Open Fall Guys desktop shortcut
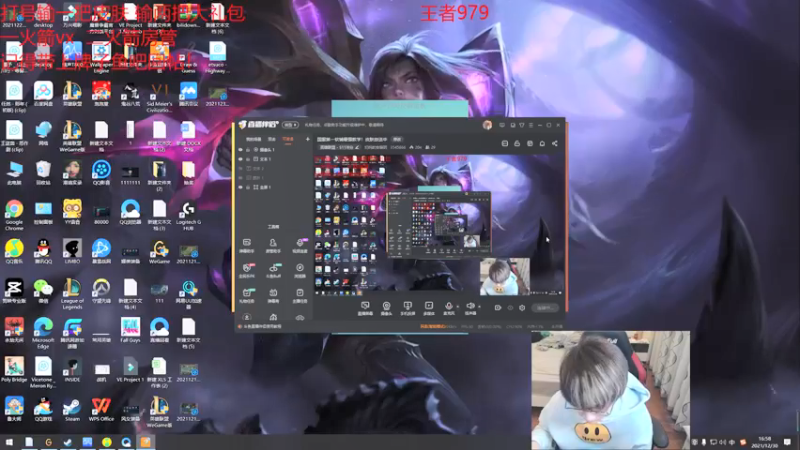Screen dimensions: 800x450 click(x=130, y=330)
